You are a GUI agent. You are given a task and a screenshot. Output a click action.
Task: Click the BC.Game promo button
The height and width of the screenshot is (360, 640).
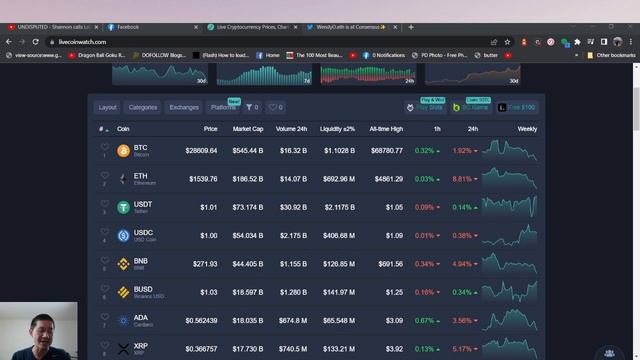coord(471,107)
